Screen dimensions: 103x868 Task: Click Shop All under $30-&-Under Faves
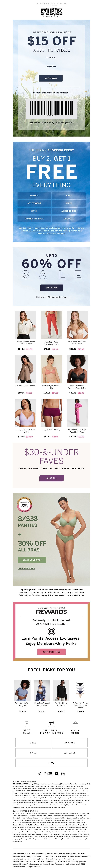[x=51, y=478]
